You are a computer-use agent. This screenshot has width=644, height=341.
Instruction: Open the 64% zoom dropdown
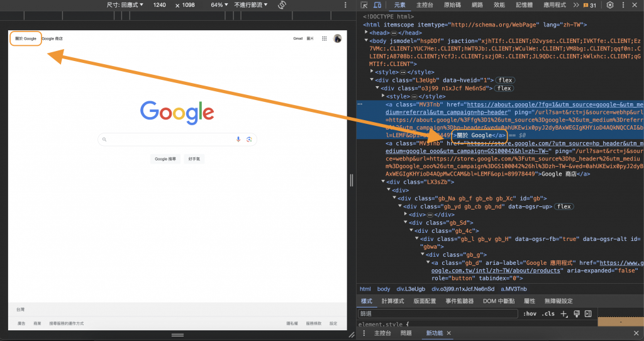(219, 5)
